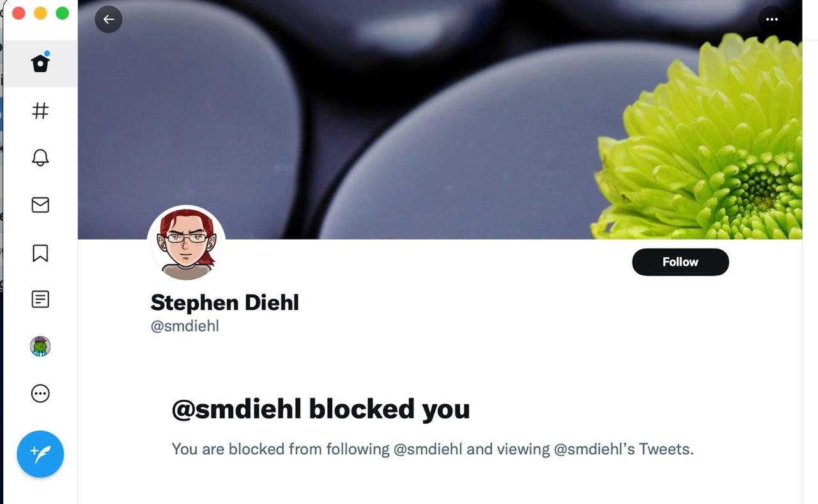Go back with the arrow button
The image size is (818, 504).
tap(109, 19)
